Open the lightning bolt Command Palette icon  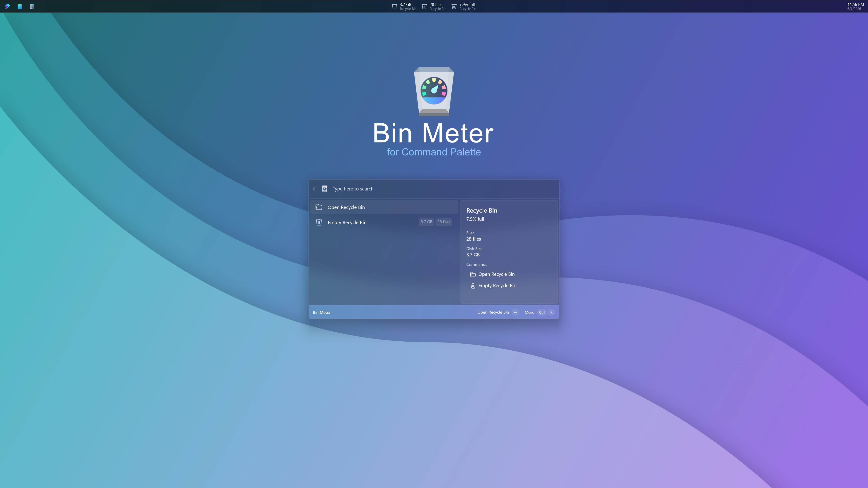click(7, 6)
